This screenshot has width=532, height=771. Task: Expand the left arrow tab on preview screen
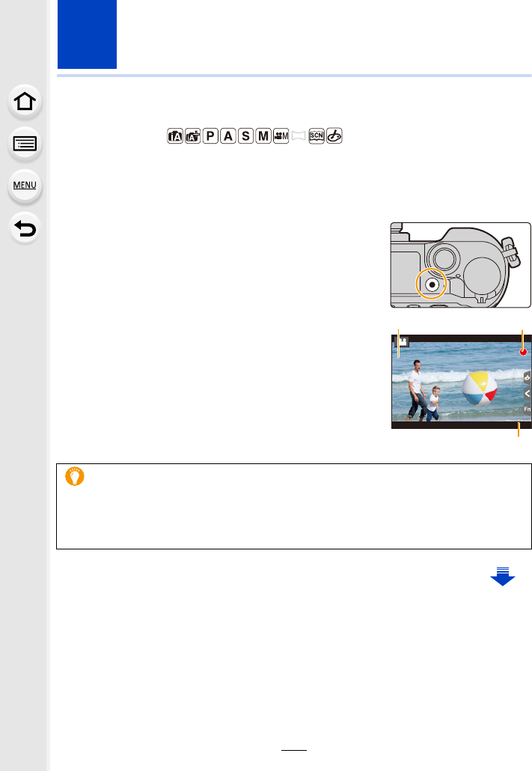(x=527, y=394)
